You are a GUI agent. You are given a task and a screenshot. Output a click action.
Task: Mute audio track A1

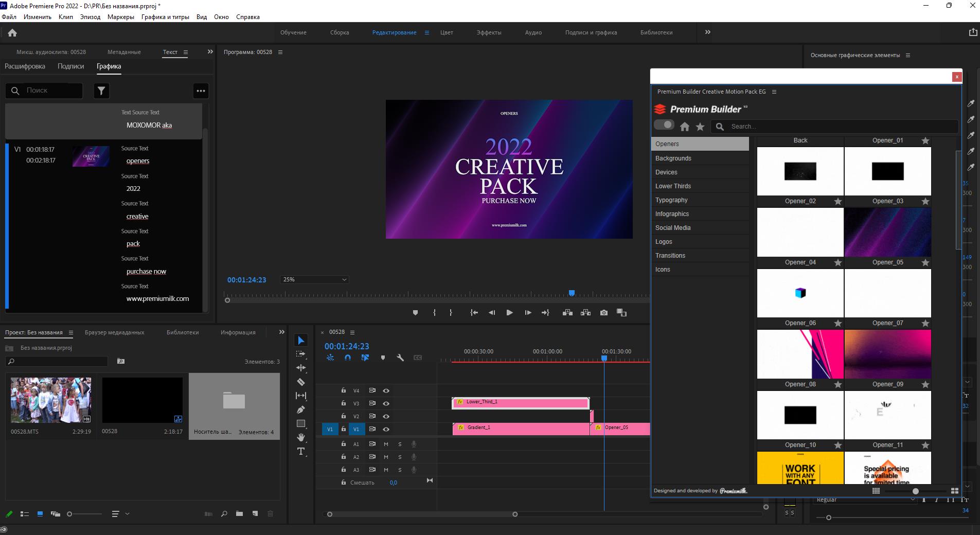(x=386, y=444)
